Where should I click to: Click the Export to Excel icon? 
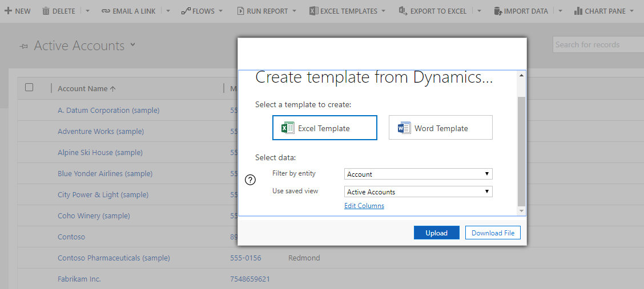click(x=402, y=11)
